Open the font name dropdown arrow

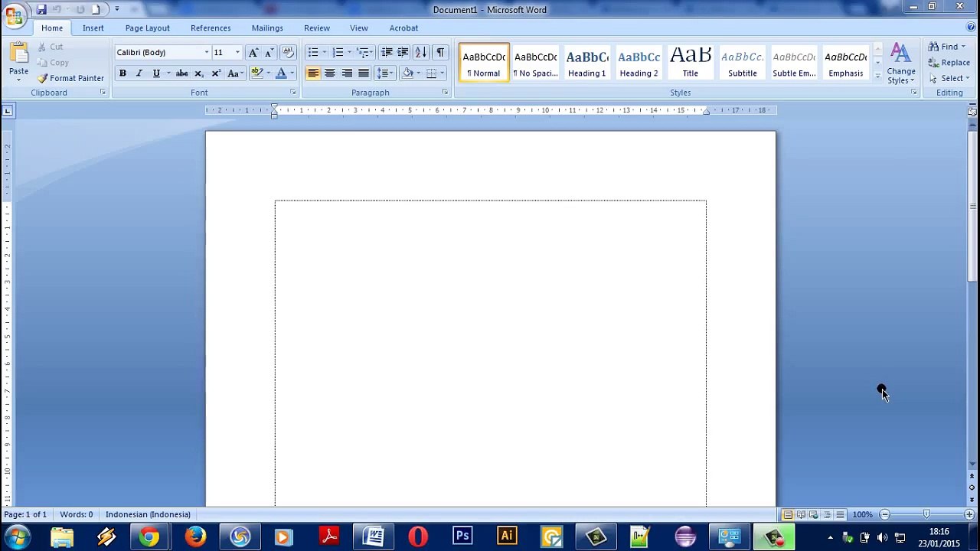click(206, 52)
